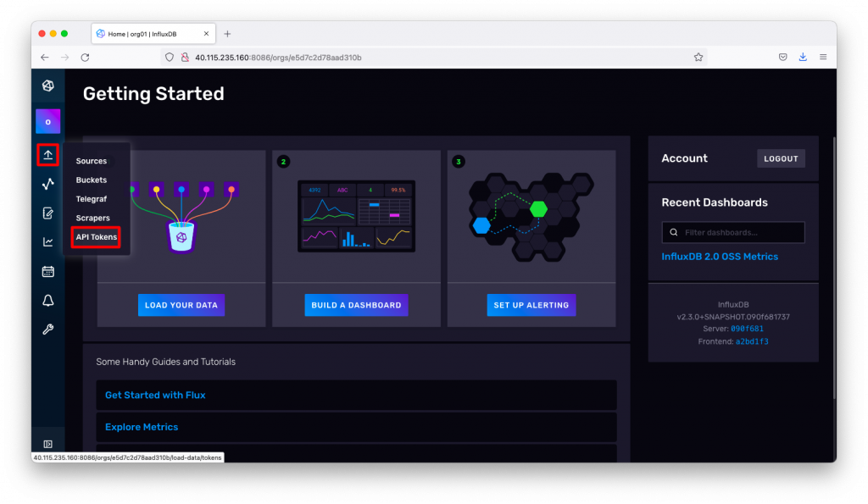
Task: Open the Load Data upload arrow icon
Action: point(47,154)
